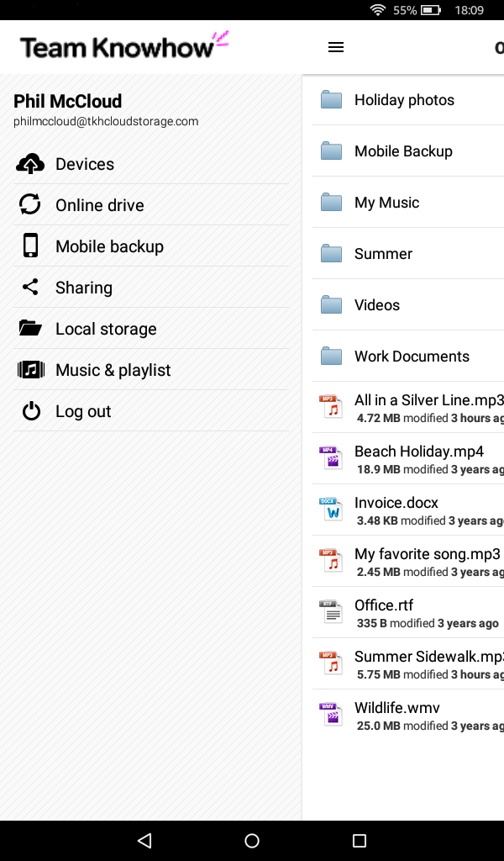Image resolution: width=504 pixels, height=861 pixels.
Task: Tap the Local storage open-folder icon
Action: pos(30,328)
